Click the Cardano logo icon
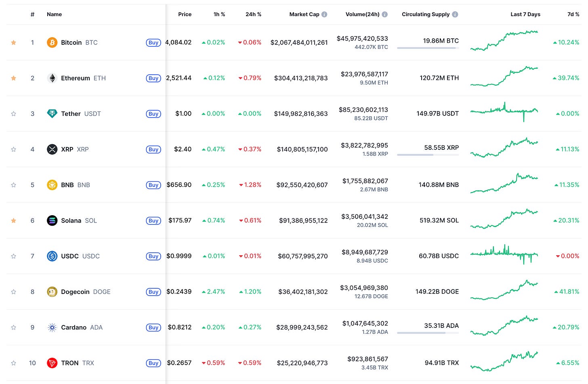 pos(52,327)
